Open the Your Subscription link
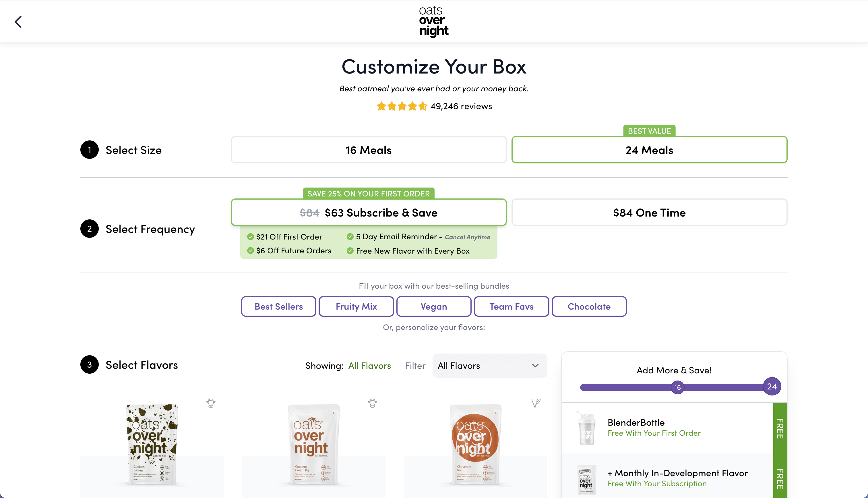Screen dimensions: 868x498 pyautogui.click(x=675, y=484)
